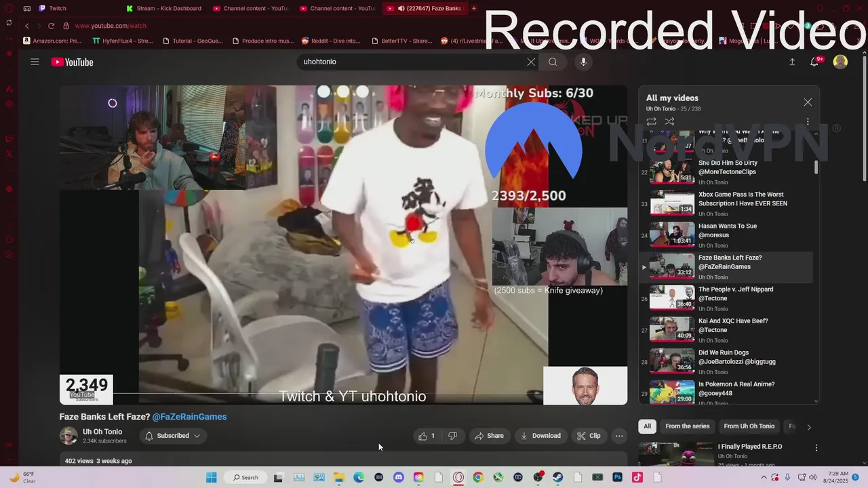Open File Explorer from the taskbar
This screenshot has height=488, width=868.
pyautogui.click(x=338, y=477)
